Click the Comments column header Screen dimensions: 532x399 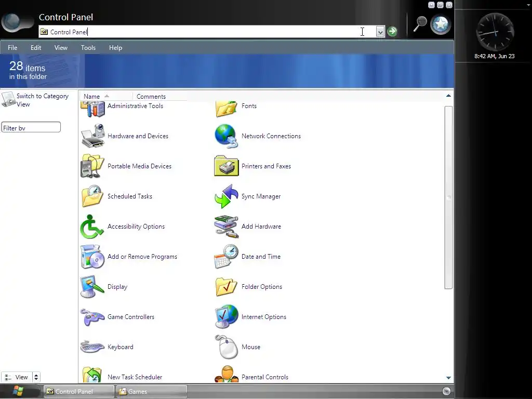[x=160, y=96]
